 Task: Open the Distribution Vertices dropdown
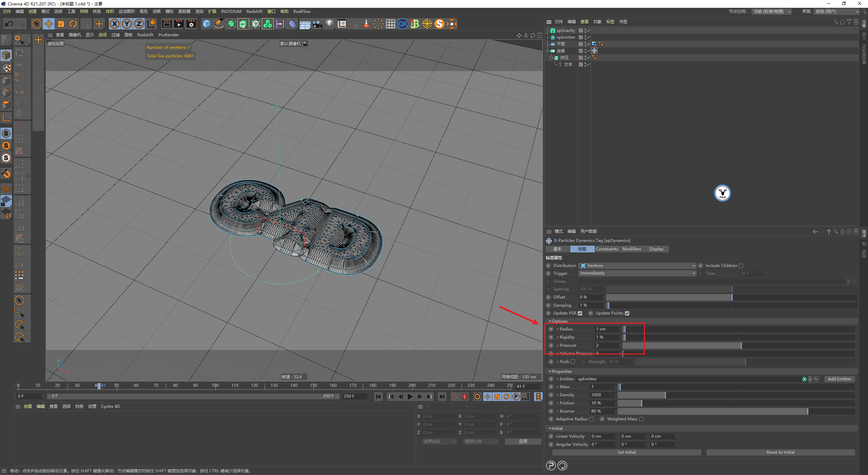pos(637,266)
